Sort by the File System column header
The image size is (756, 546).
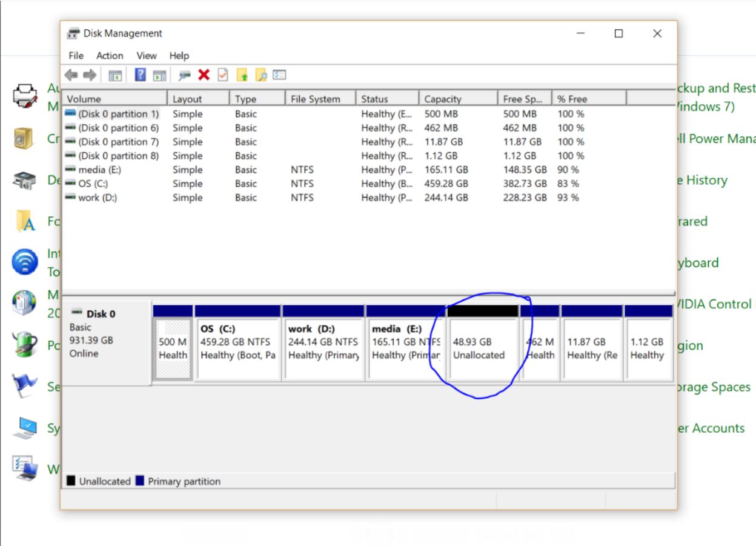point(320,99)
